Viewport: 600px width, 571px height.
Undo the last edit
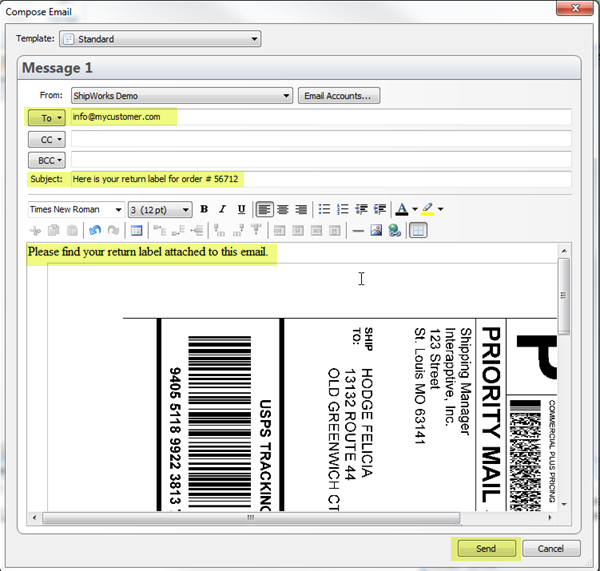pyautogui.click(x=95, y=230)
